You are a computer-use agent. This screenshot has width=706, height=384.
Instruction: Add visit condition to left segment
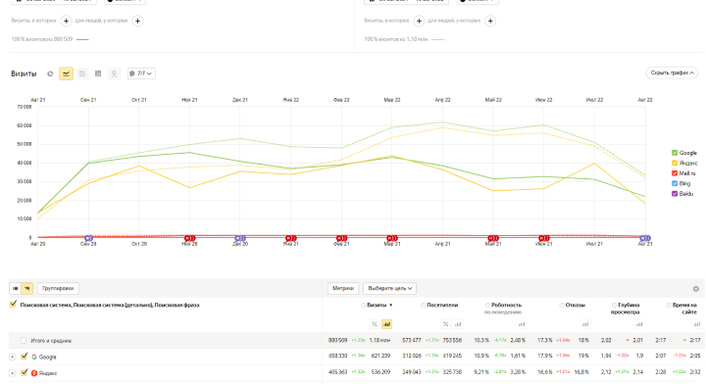click(66, 21)
